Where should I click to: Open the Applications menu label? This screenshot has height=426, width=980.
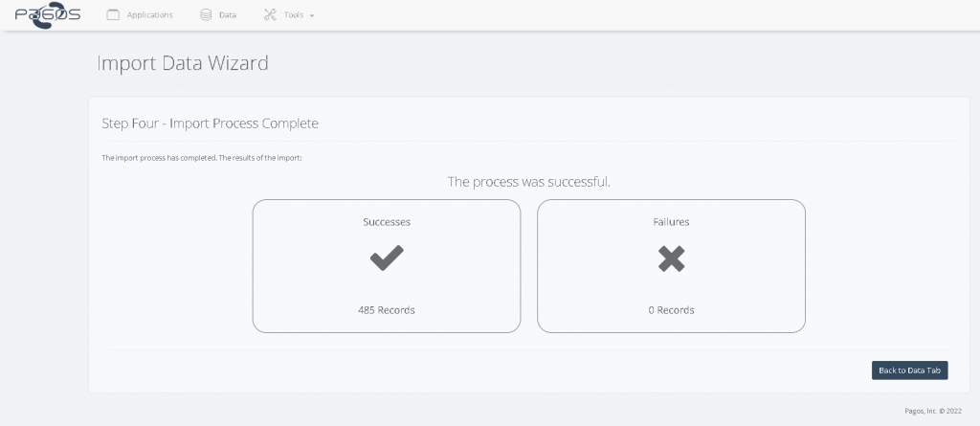tap(149, 15)
